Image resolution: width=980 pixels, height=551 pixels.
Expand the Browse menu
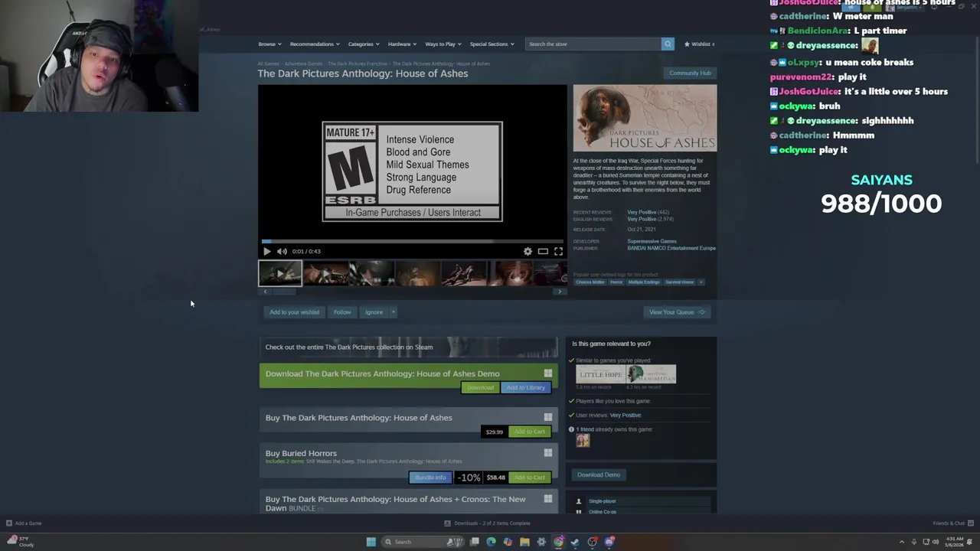(269, 44)
